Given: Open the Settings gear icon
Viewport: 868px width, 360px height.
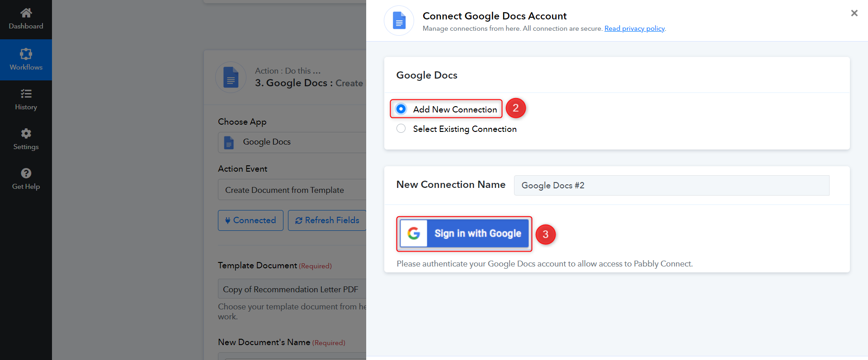Looking at the screenshot, I should click(x=26, y=133).
